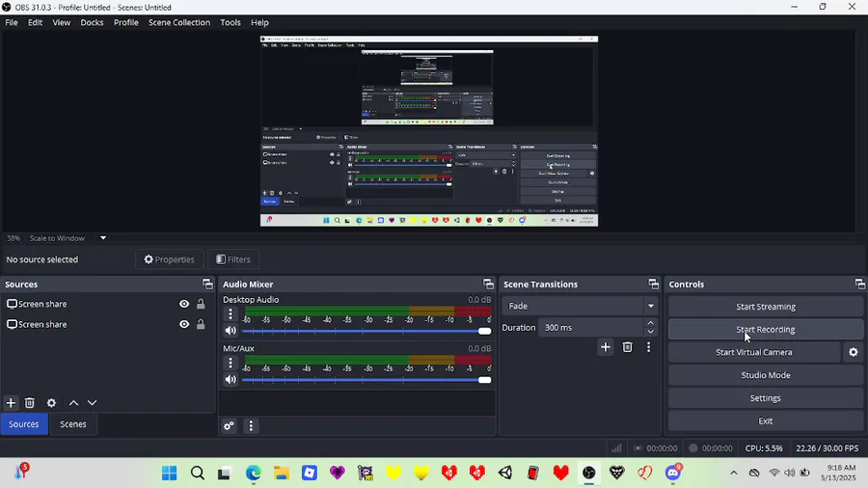Open the Fade transition dropdown

581,306
